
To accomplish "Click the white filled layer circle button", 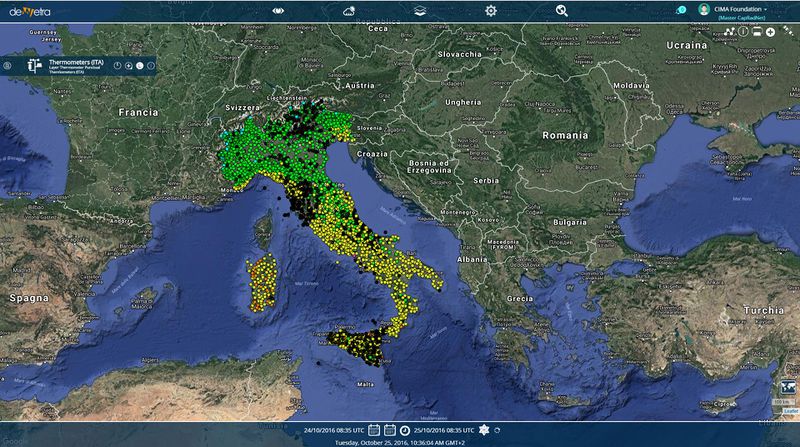I will point(140,66).
